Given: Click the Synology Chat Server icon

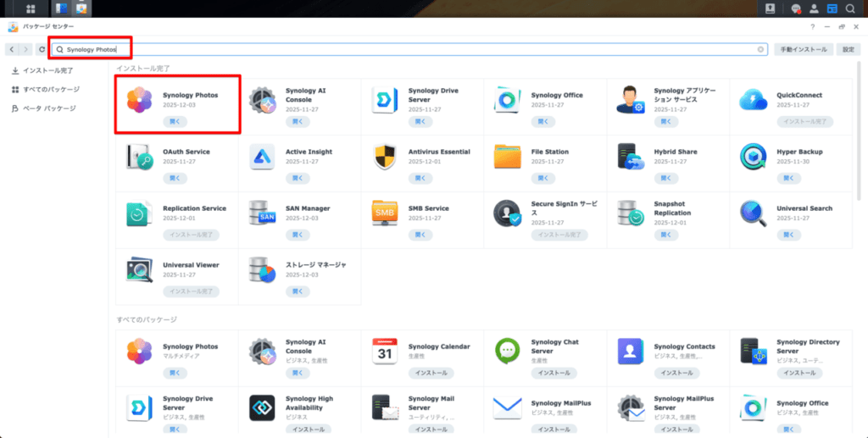Looking at the screenshot, I should point(507,351).
